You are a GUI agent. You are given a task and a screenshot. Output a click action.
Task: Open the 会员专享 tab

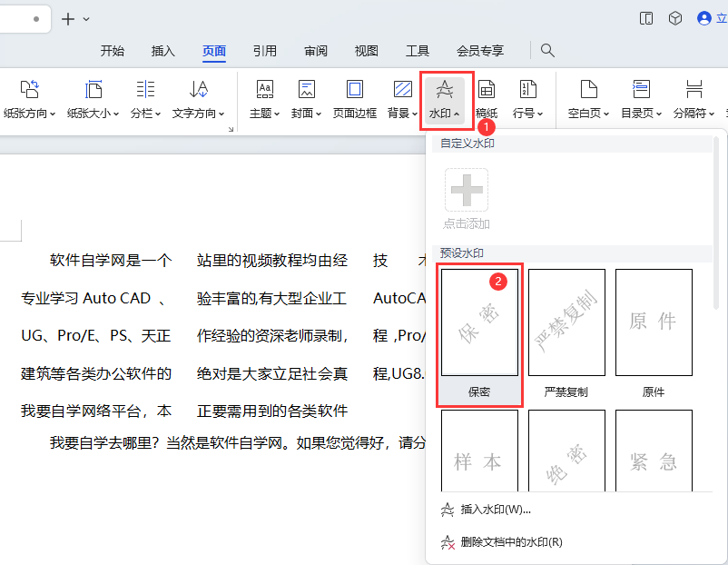click(x=480, y=51)
